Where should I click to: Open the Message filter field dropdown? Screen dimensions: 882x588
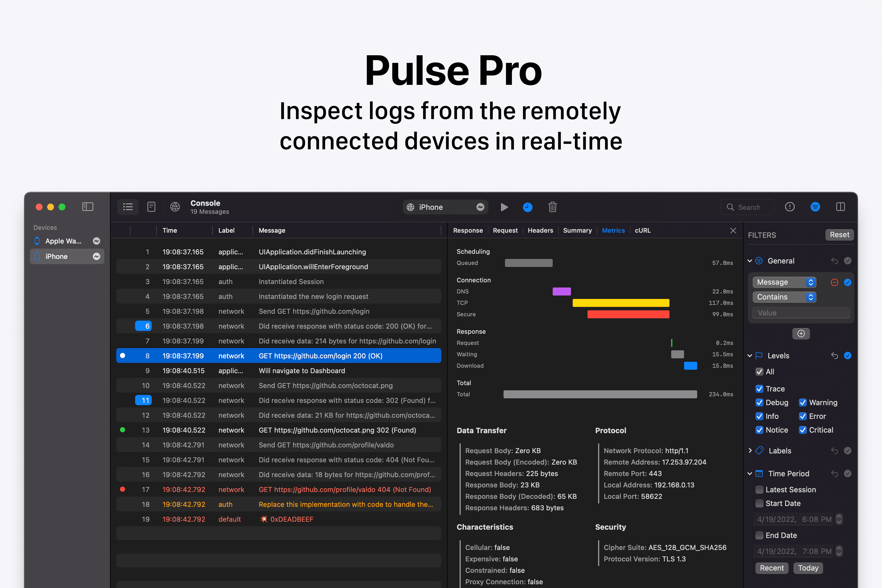pos(784,282)
